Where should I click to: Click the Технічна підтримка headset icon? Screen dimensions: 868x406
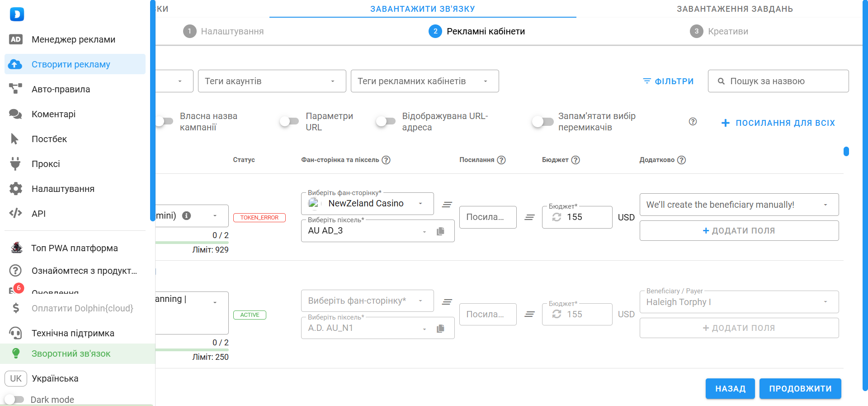tap(15, 333)
